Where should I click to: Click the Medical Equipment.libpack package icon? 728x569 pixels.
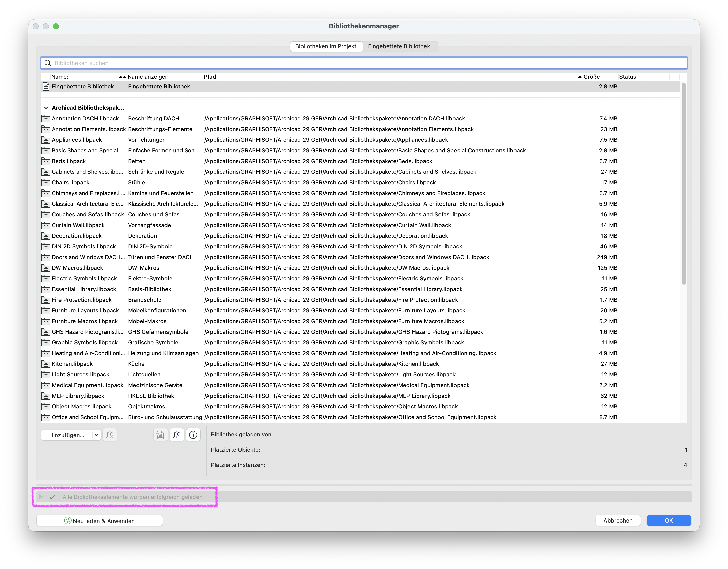pyautogui.click(x=46, y=385)
